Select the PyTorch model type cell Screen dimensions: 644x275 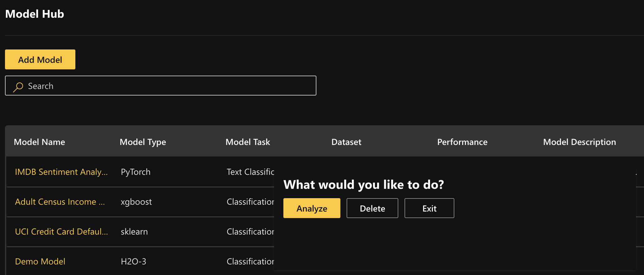pyautogui.click(x=136, y=172)
